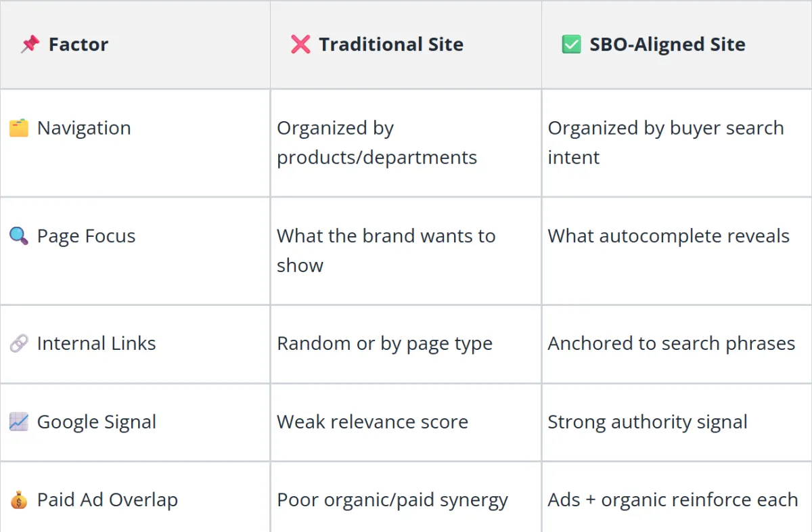Click the pushpin icon beside Factor
812x532 pixels.
(30, 45)
